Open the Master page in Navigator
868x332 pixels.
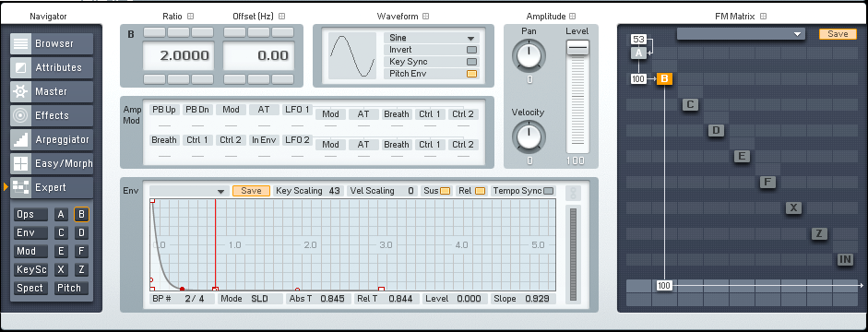point(52,91)
